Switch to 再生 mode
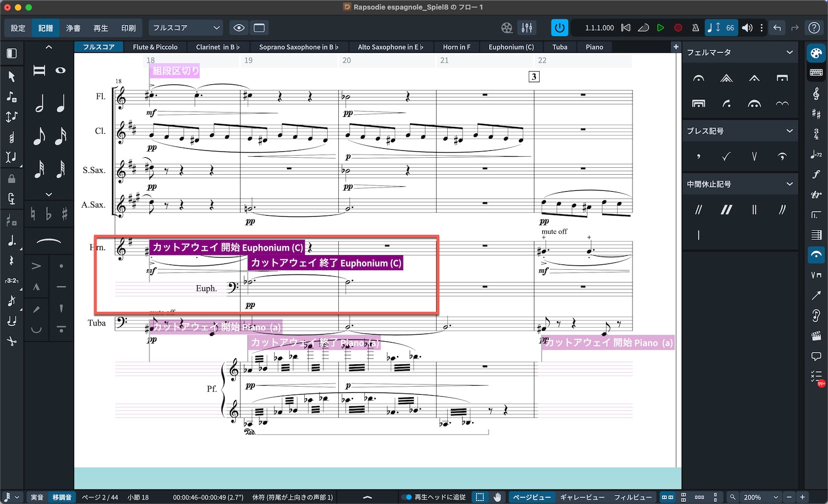The image size is (828, 504). 101,28
